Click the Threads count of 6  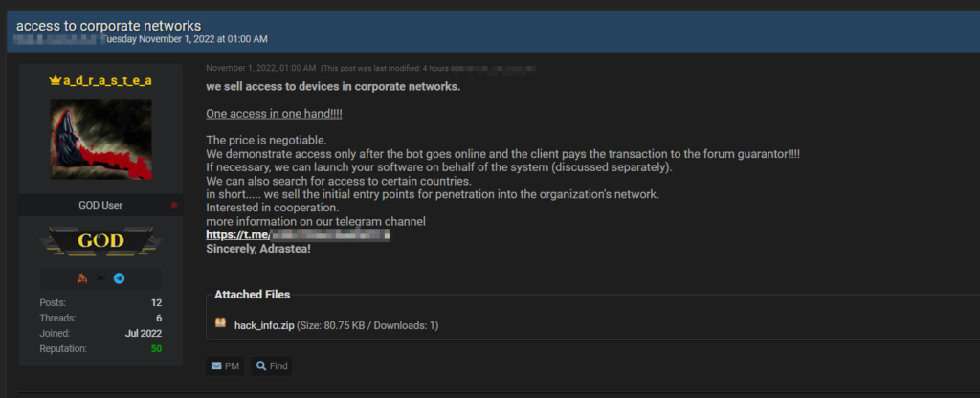pos(158,318)
